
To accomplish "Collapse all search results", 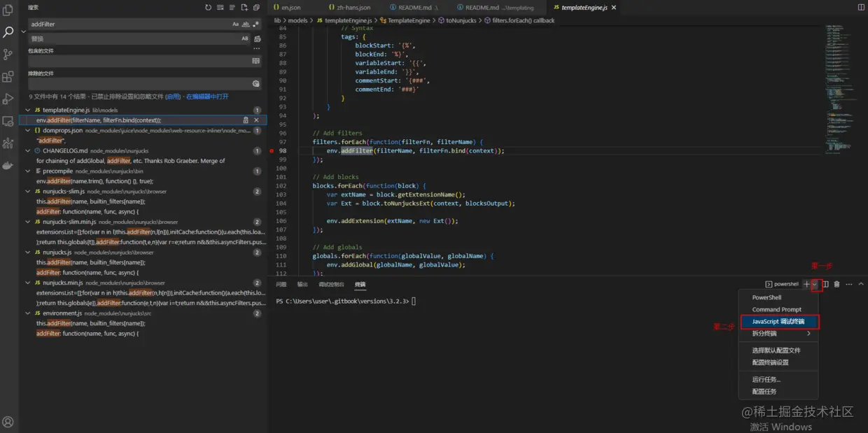I will (x=256, y=8).
